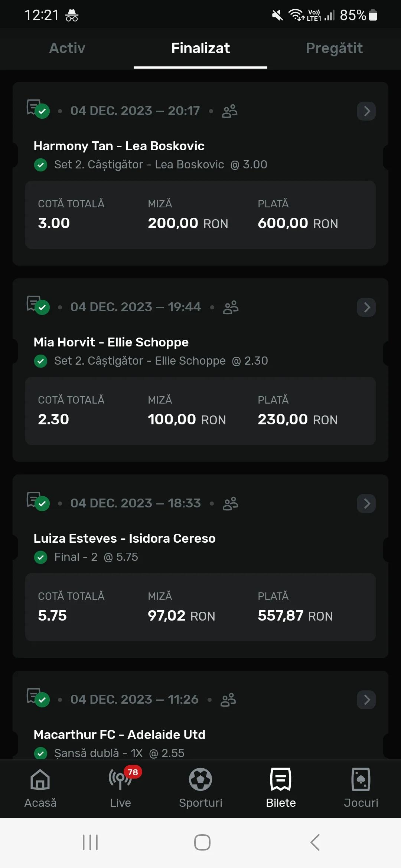Image resolution: width=401 pixels, height=868 pixels.
Task: Tap the Android back navigation button
Action: tap(315, 842)
